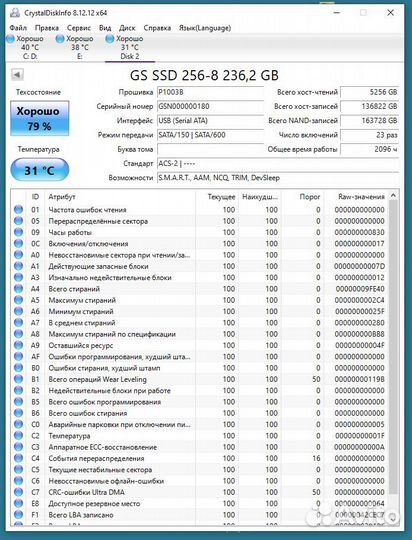This screenshot has height=540, width=412.
Task: Click the attribute list vertical scrollbar
Action: point(393,348)
